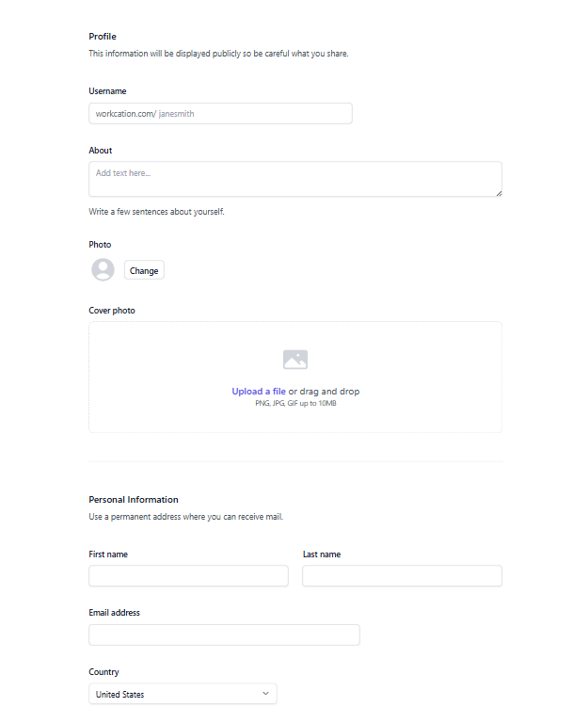Viewport: 588px width, 723px height.
Task: Click the image icon in cover photo area
Action: tap(295, 360)
